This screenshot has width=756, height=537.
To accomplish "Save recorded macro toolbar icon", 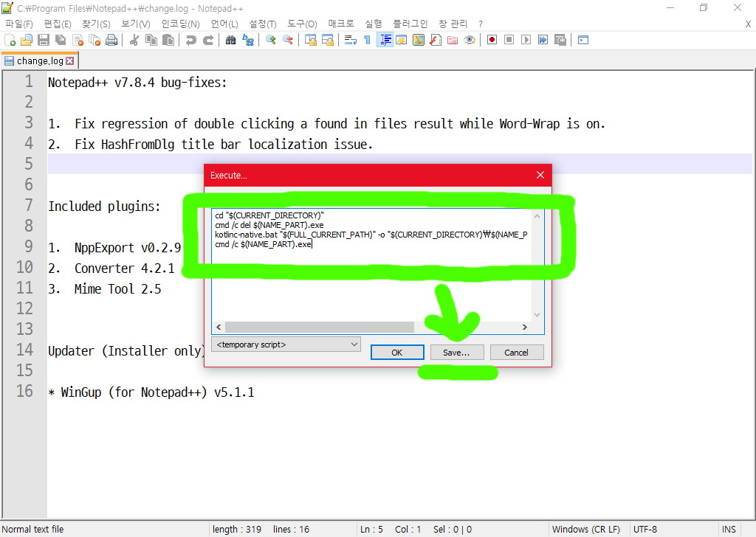I will point(560,40).
